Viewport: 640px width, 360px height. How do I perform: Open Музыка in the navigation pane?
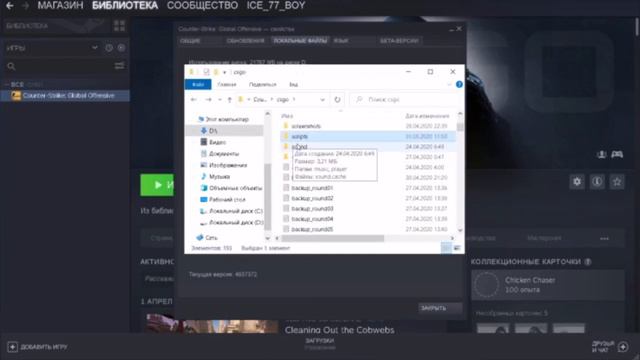[x=220, y=176]
